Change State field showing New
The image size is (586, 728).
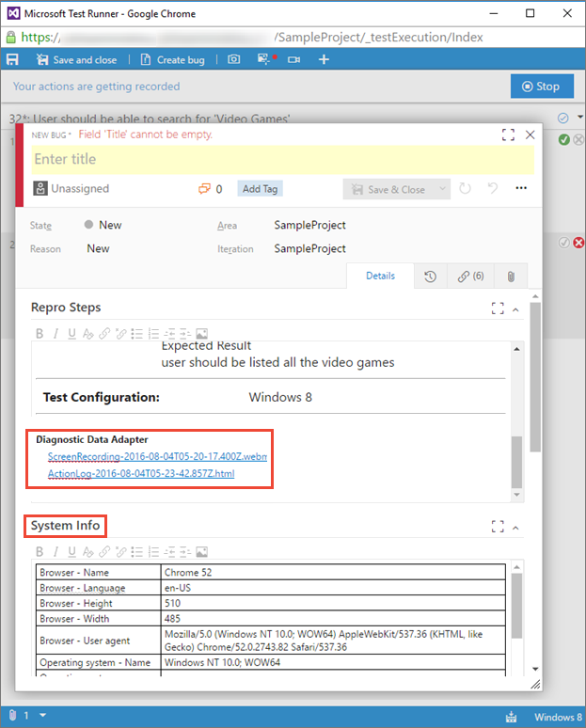click(110, 225)
